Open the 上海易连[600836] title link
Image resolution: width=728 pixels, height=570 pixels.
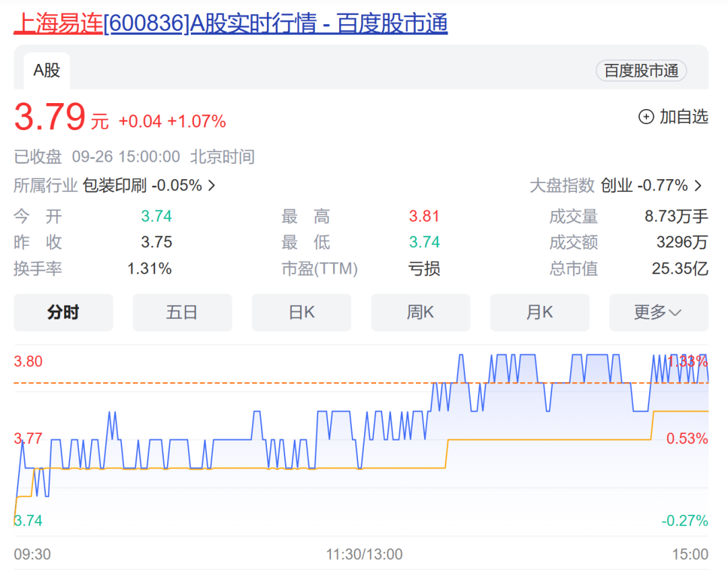(231, 23)
